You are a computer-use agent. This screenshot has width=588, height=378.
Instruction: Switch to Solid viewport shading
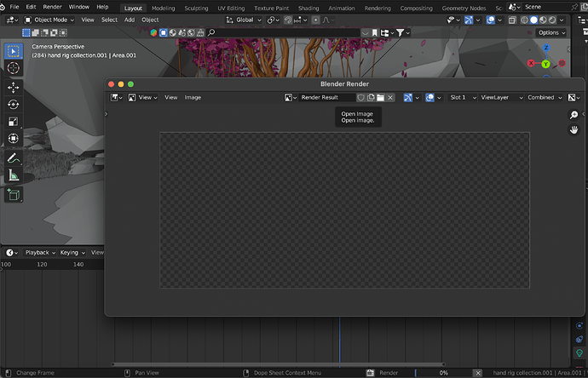[533, 20]
